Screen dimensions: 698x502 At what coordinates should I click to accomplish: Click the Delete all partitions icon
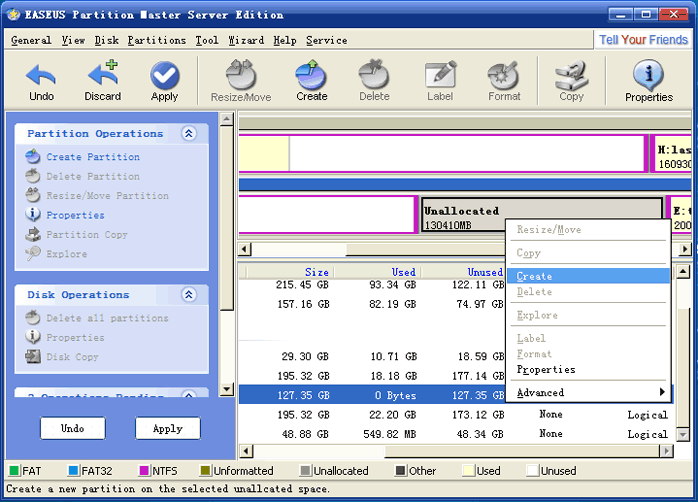coord(32,318)
